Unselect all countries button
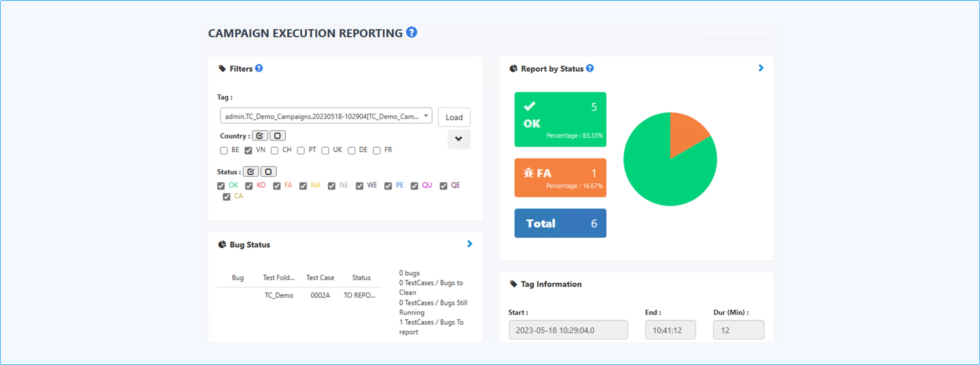 (278, 136)
